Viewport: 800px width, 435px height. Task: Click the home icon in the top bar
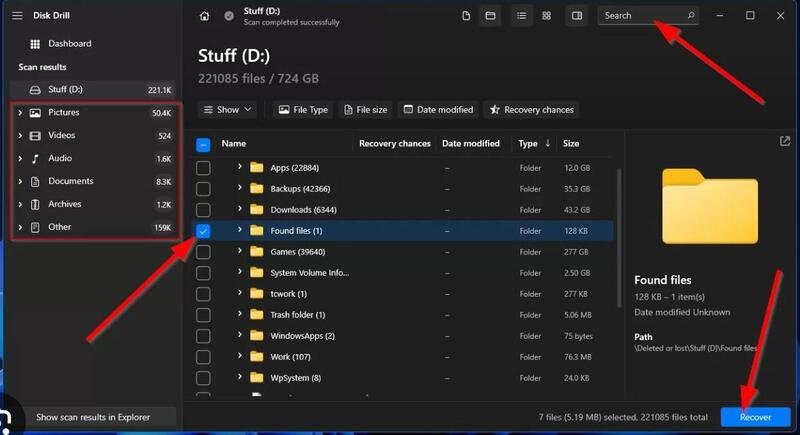[205, 16]
